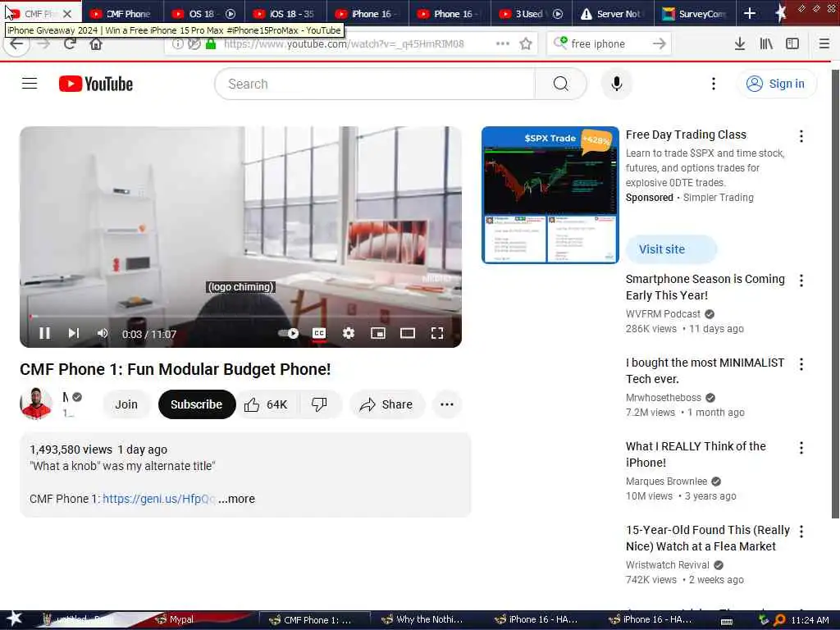Viewport: 840px width, 630px height.
Task: Click the video progress bar
Action: point(240,317)
